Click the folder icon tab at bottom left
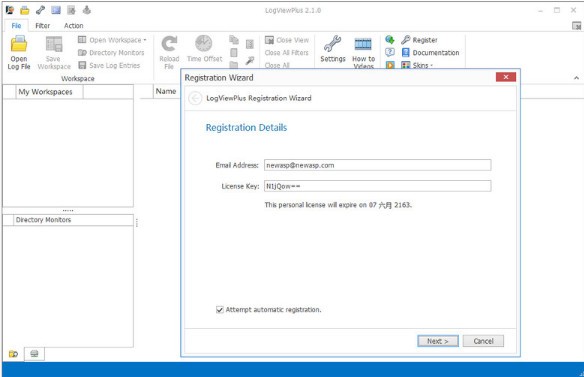Screen dimensions: 584x377 tap(13, 354)
